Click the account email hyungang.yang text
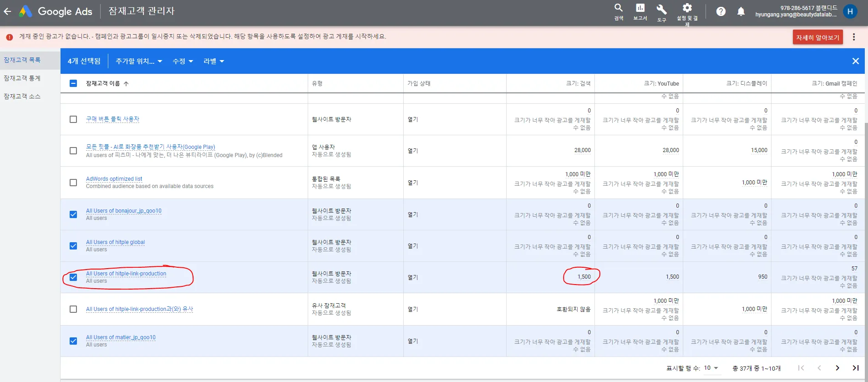 pyautogui.click(x=796, y=15)
